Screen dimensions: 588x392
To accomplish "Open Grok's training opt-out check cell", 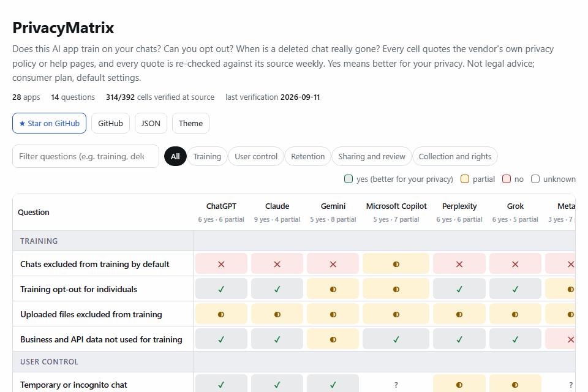I will tap(515, 289).
